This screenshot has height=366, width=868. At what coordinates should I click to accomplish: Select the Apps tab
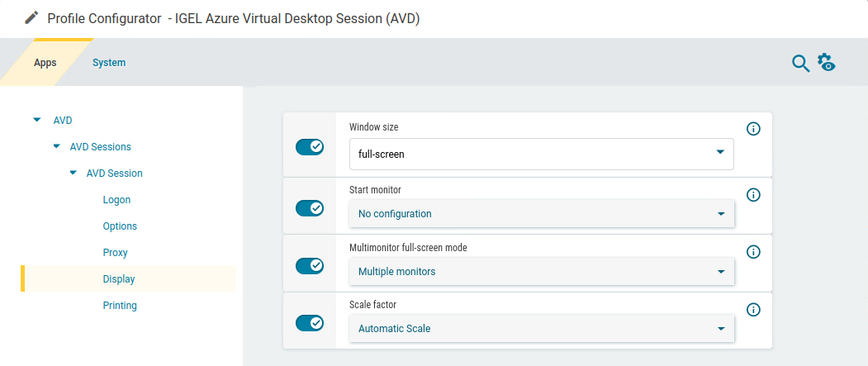(x=45, y=63)
